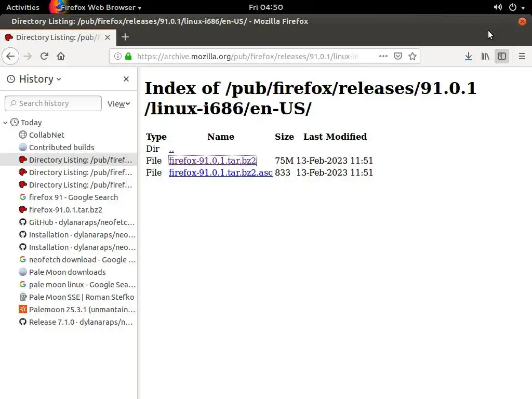Click the History clock icon in sidebar header

coord(11,79)
